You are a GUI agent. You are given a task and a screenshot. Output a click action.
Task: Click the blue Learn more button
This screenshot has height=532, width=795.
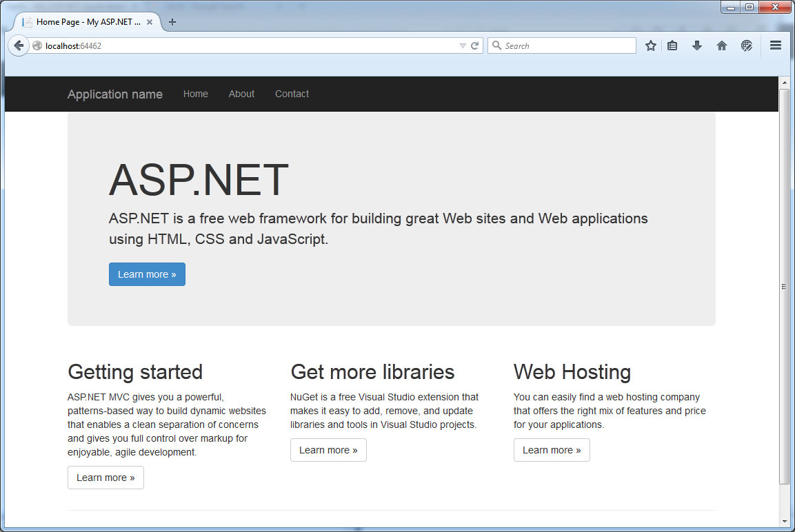(x=147, y=274)
